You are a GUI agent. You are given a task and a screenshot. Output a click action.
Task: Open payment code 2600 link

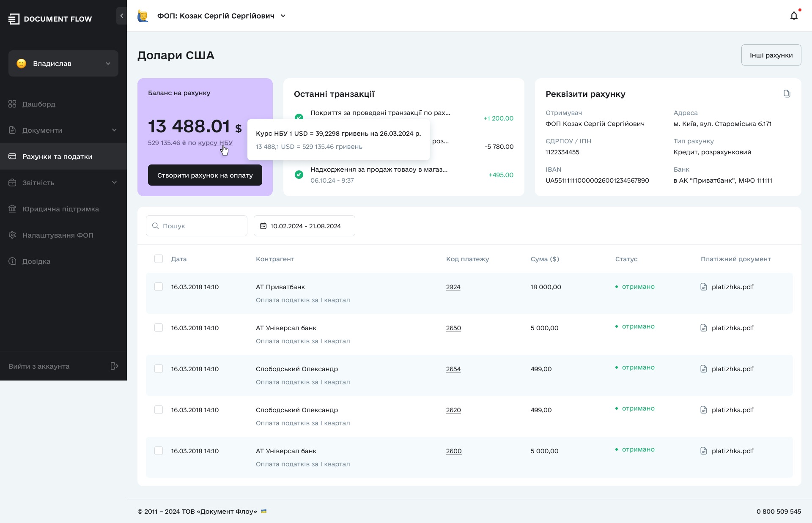(454, 451)
